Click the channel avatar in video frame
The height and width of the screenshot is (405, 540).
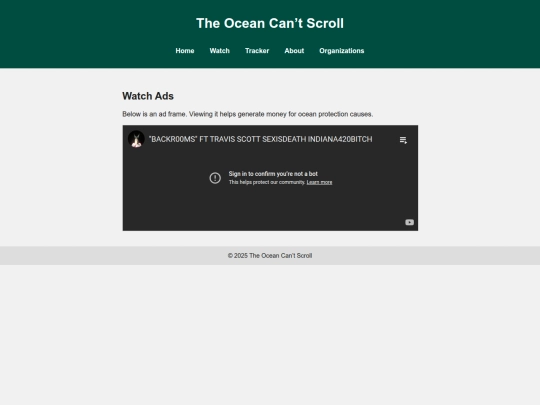click(136, 139)
